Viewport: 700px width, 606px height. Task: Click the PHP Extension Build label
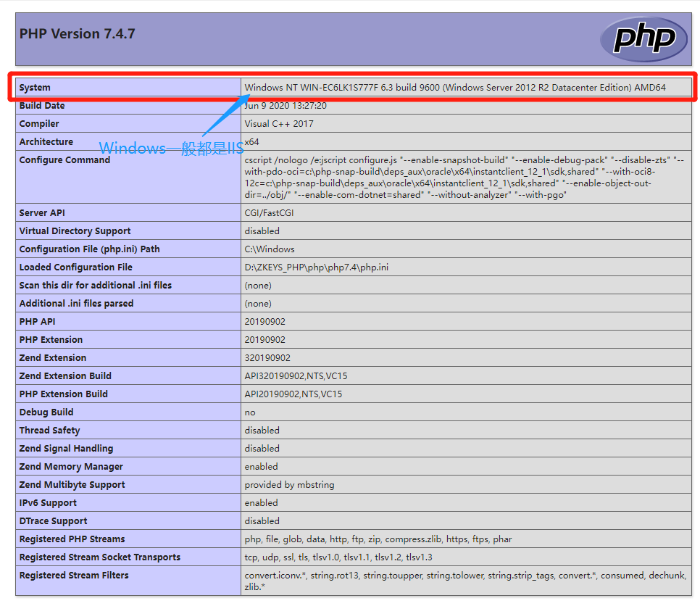coord(63,394)
